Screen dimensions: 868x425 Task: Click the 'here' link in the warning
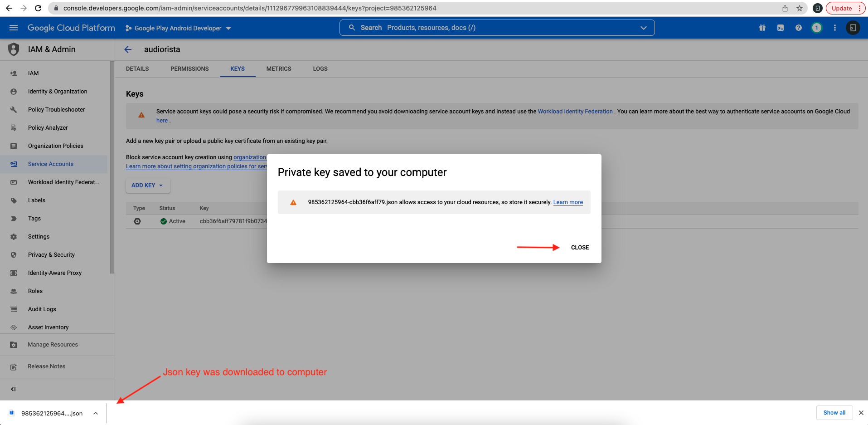162,121
